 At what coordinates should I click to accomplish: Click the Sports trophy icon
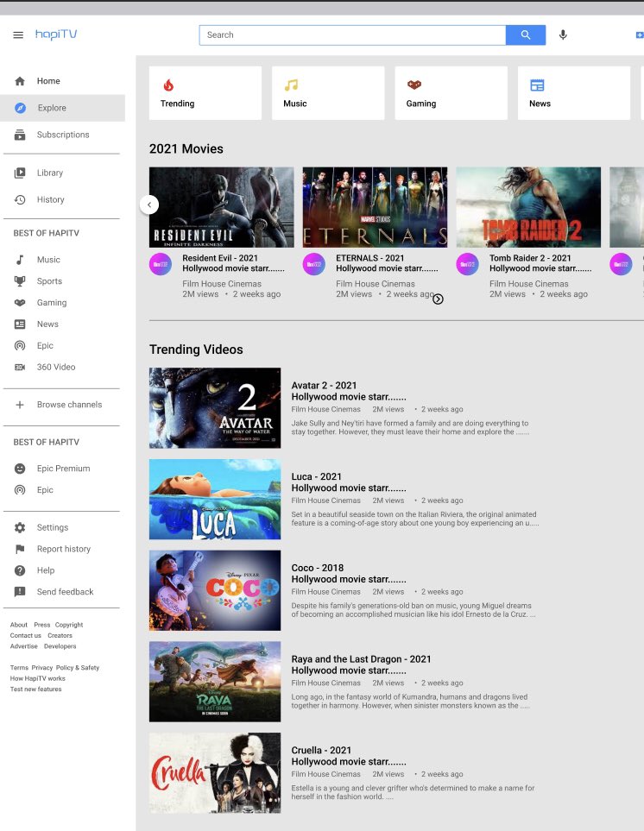click(x=20, y=281)
